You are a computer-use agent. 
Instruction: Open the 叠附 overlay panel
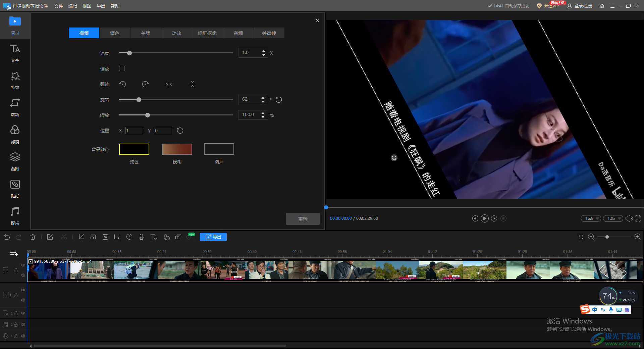[15, 162]
